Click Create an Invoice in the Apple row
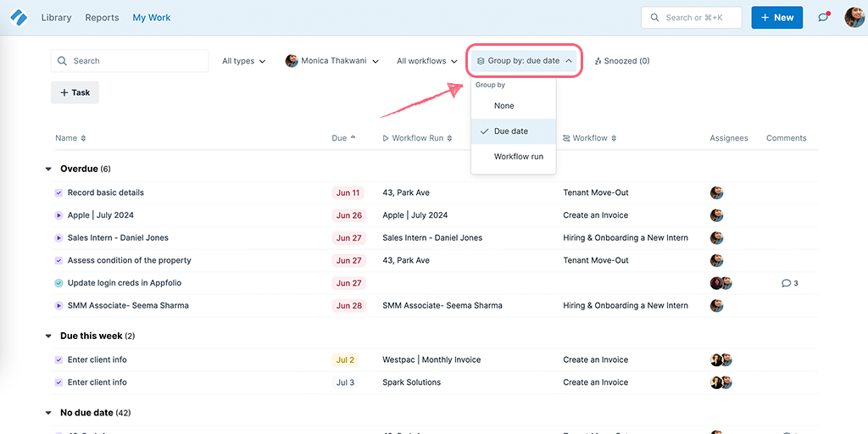 click(596, 215)
